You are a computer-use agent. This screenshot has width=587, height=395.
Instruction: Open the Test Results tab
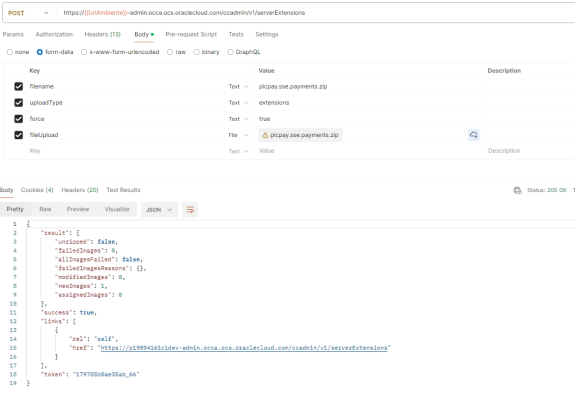(x=123, y=190)
